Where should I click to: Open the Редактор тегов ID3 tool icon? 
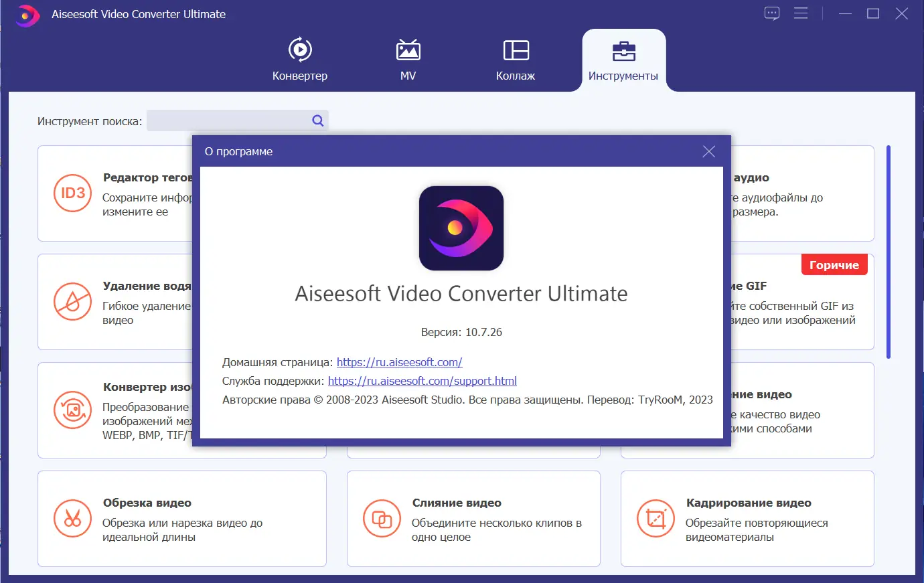[x=72, y=193]
